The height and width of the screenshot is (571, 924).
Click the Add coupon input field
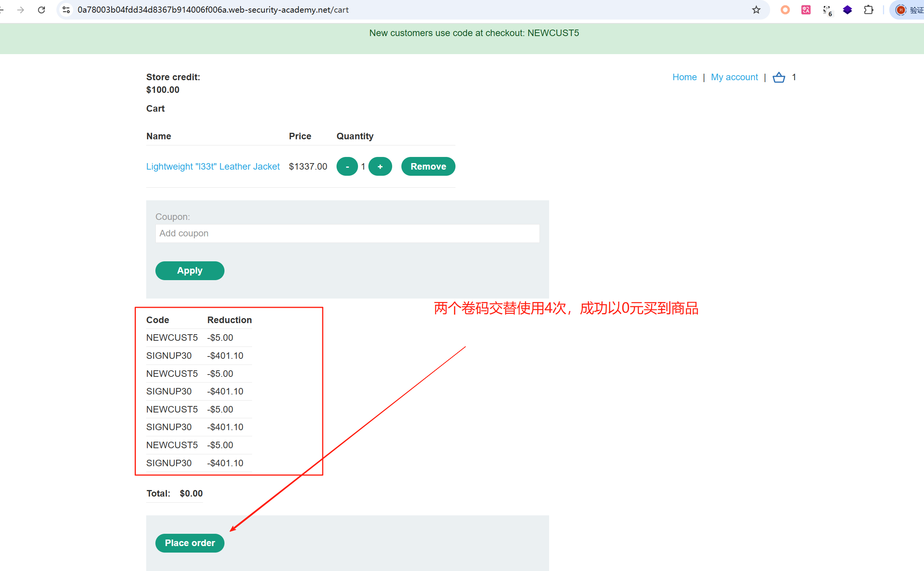pyautogui.click(x=347, y=233)
